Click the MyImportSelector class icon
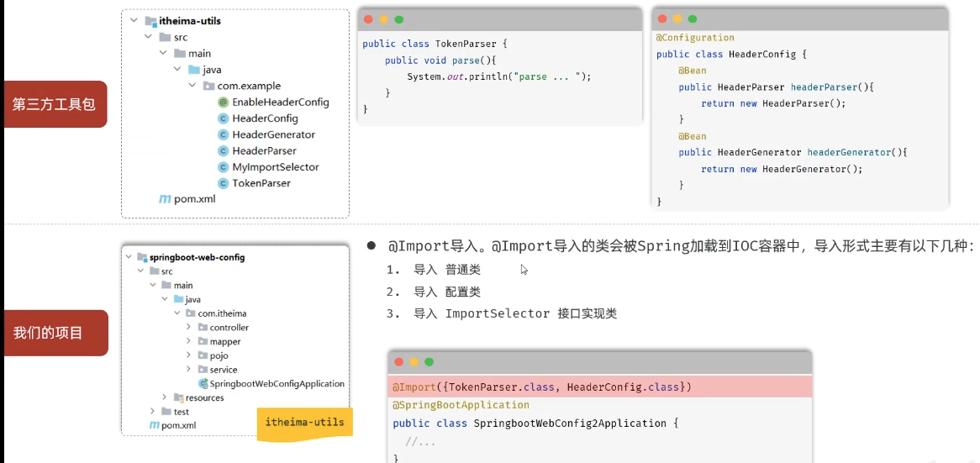 point(223,167)
